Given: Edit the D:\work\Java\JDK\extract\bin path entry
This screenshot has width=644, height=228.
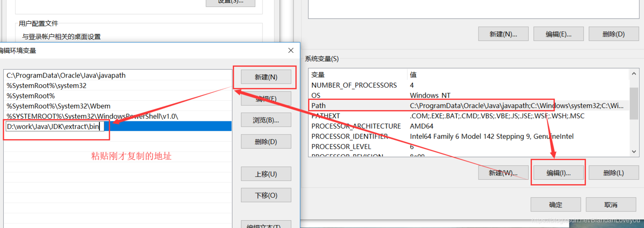Looking at the screenshot, I should click(x=55, y=126).
